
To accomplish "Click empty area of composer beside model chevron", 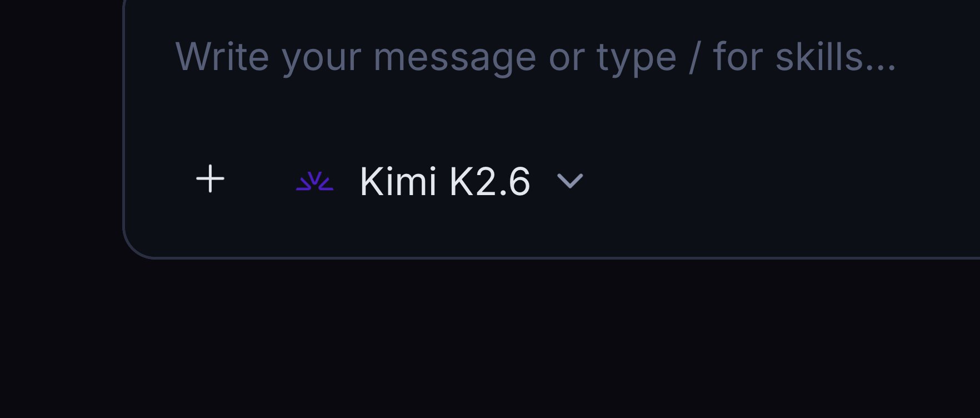I will pyautogui.click(x=778, y=181).
